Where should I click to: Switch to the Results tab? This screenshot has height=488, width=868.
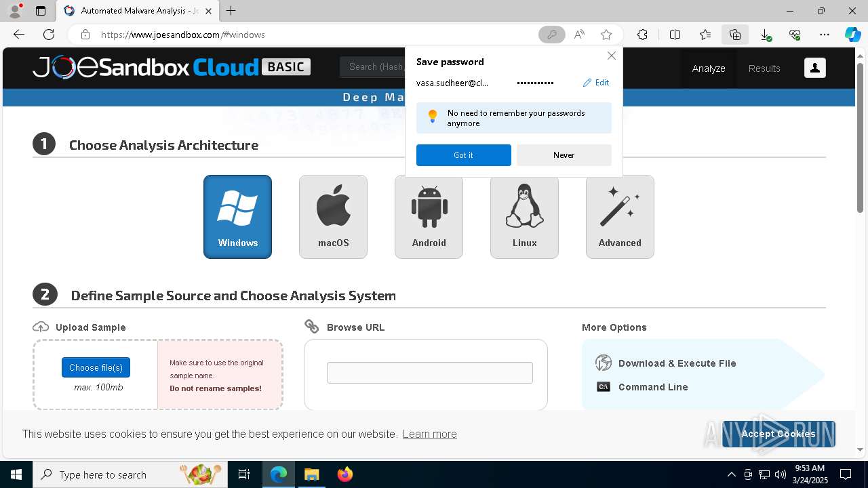click(x=764, y=68)
